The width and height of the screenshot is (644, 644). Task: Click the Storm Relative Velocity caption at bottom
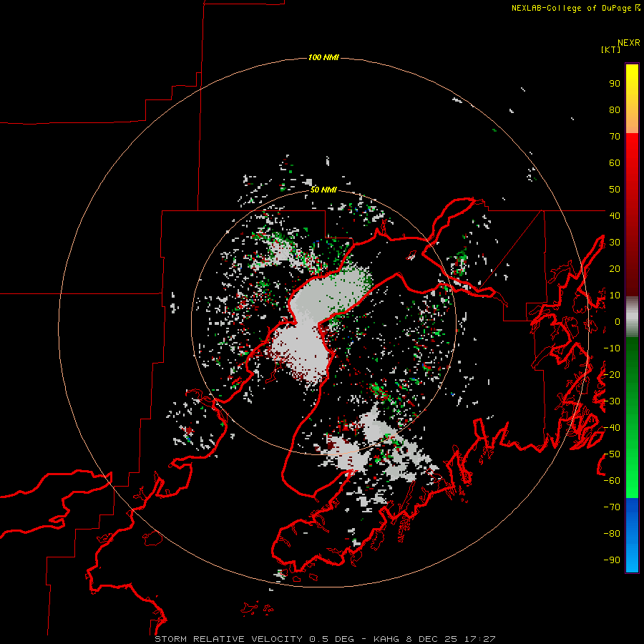[x=325, y=639]
